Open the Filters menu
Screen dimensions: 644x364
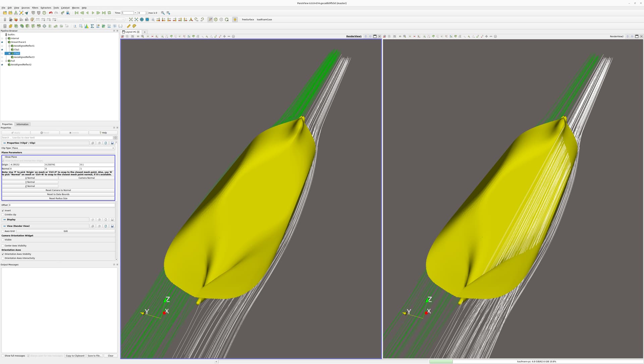point(35,8)
